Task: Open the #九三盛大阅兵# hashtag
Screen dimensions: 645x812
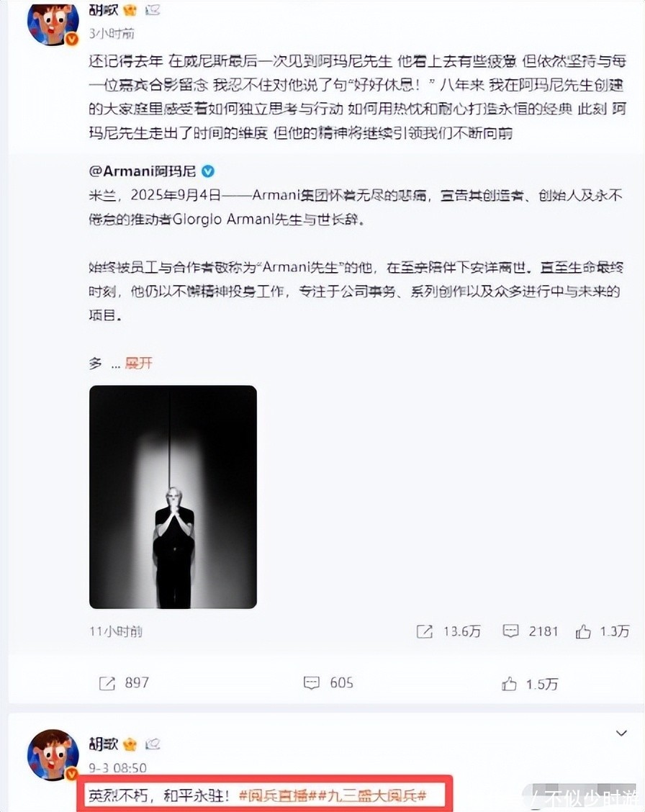Action: coord(371,795)
